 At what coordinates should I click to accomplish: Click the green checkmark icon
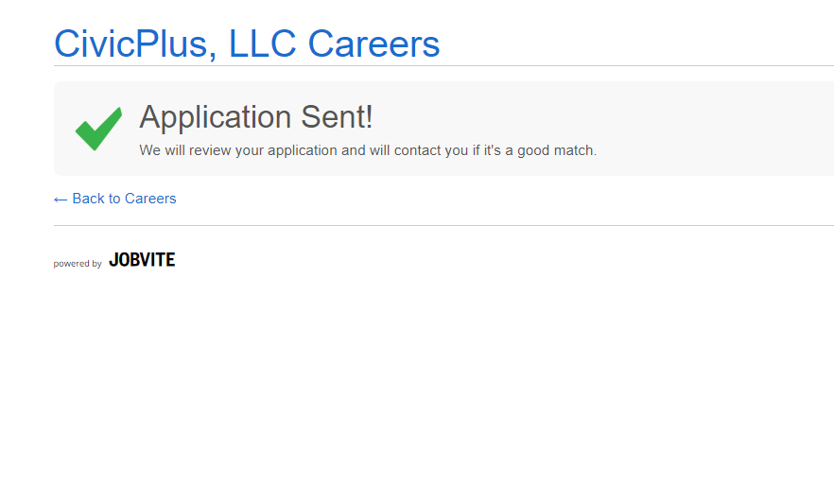[x=98, y=129]
